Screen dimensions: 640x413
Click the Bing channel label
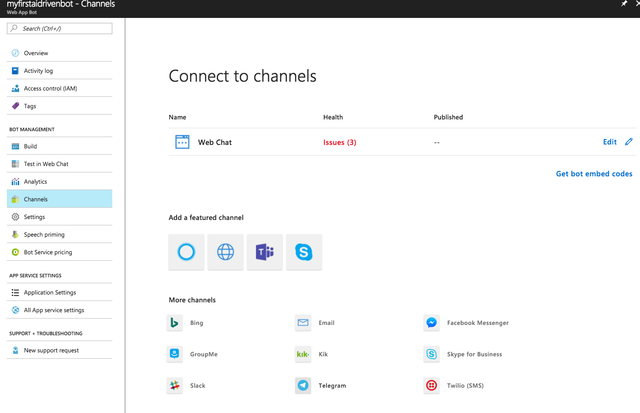(196, 323)
